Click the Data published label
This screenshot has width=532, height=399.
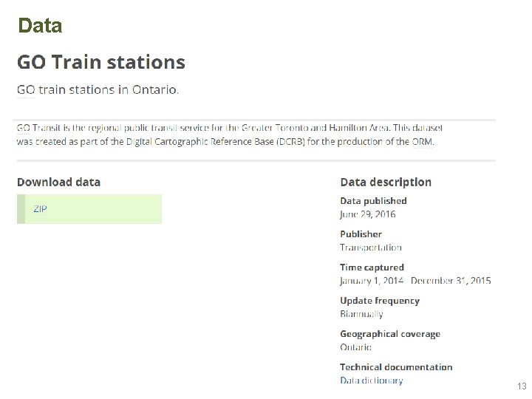point(373,200)
